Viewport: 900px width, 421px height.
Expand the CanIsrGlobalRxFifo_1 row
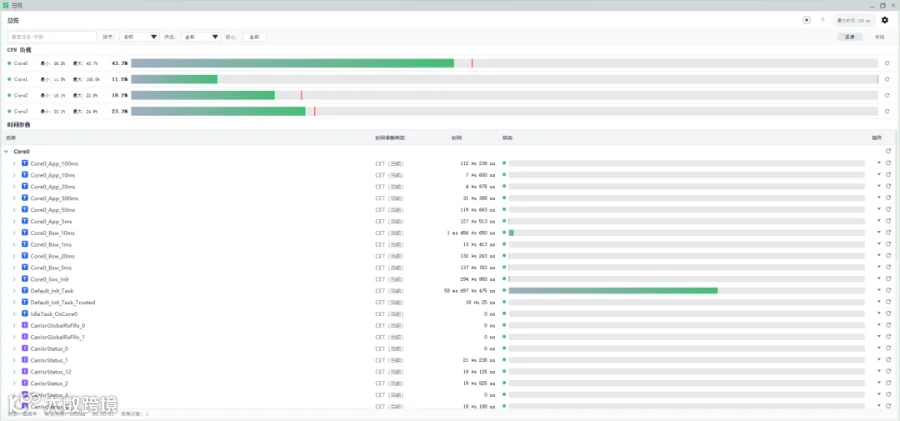pos(14,337)
